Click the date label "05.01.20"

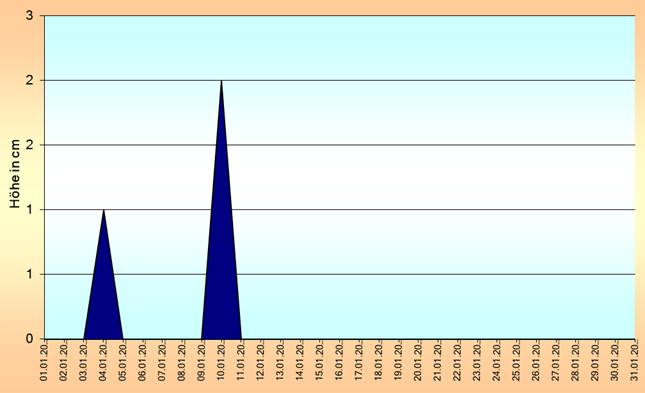click(x=123, y=362)
